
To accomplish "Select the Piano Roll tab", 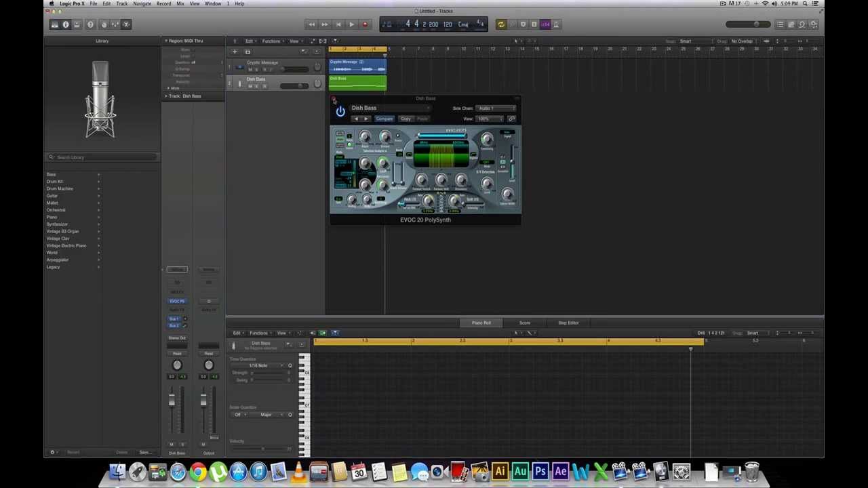I will coord(481,323).
